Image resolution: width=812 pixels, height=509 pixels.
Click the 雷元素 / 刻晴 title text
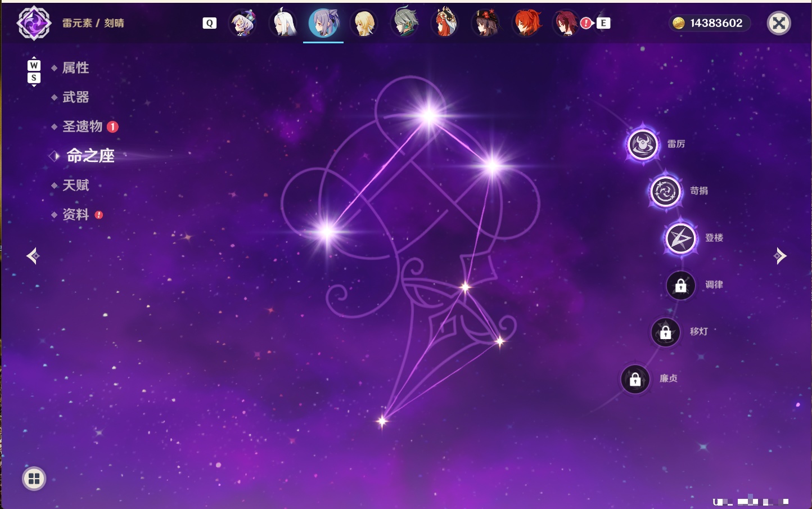[x=93, y=23]
